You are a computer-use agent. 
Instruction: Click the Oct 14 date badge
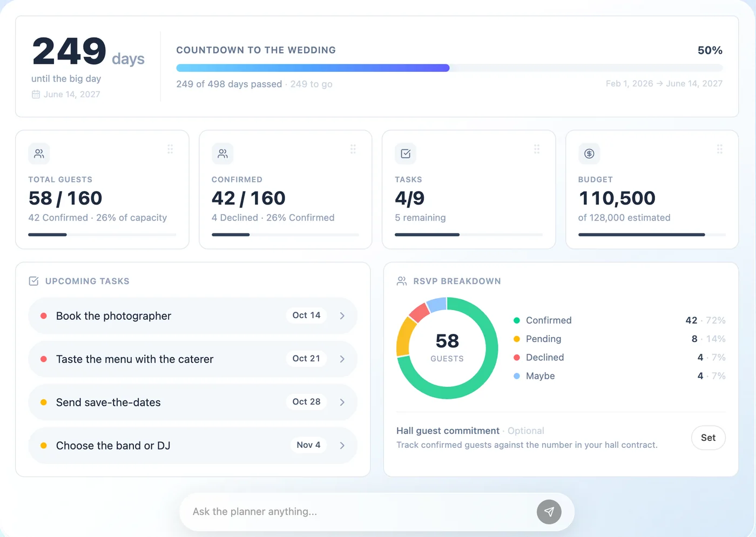tap(306, 316)
